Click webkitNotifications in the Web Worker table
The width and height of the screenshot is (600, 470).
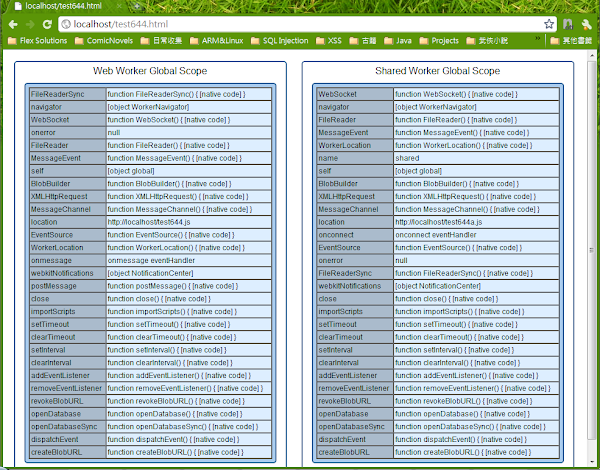click(68, 273)
